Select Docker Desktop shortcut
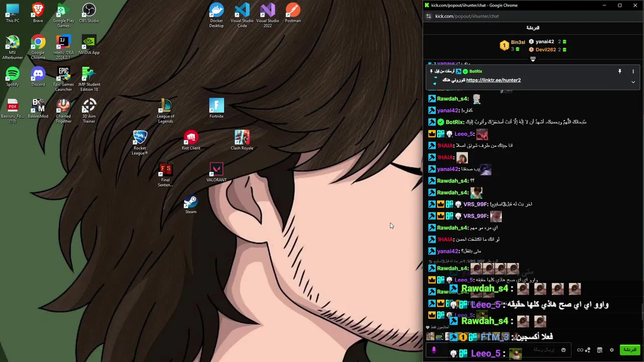The image size is (644, 362). click(216, 16)
